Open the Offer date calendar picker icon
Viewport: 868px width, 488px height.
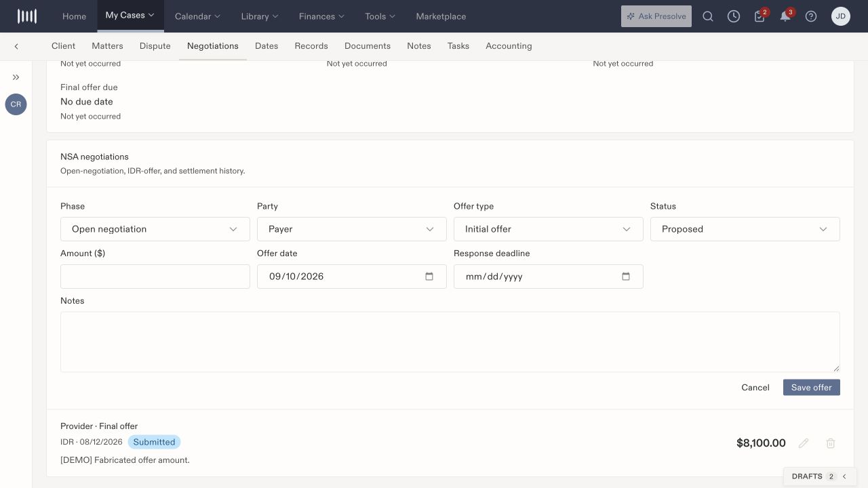429,277
